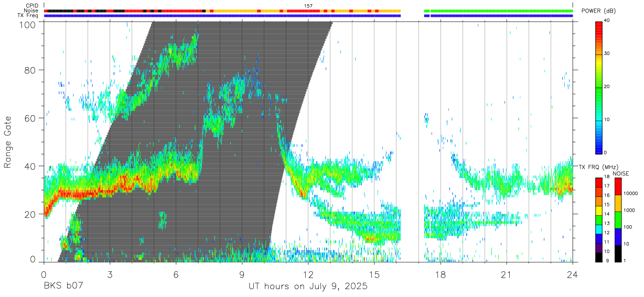Click the hour tick label 15 on the time axis
The width and height of the screenshot is (644, 297).
point(374,274)
